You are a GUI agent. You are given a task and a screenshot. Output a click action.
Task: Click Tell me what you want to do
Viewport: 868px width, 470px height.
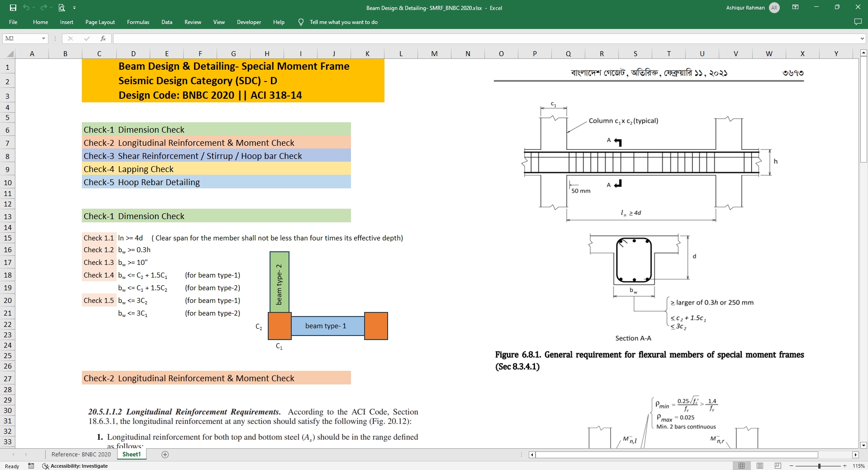click(344, 22)
